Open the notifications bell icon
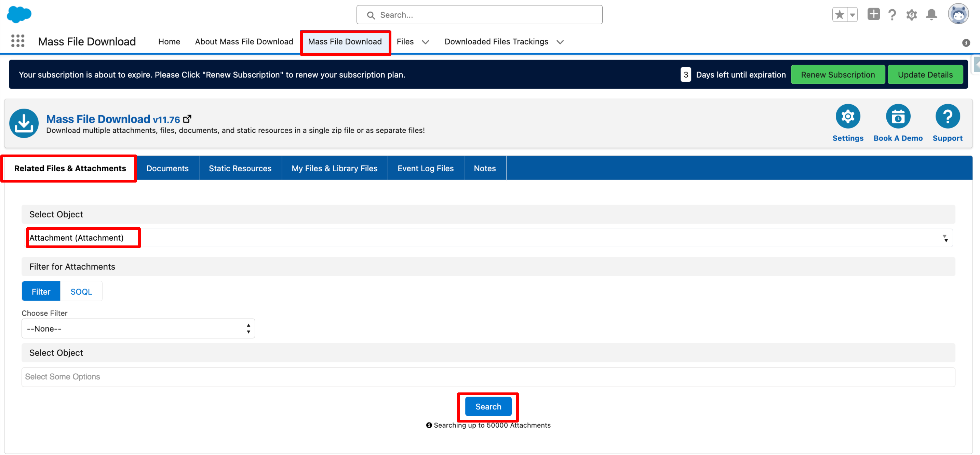The height and width of the screenshot is (455, 980). coord(931,15)
